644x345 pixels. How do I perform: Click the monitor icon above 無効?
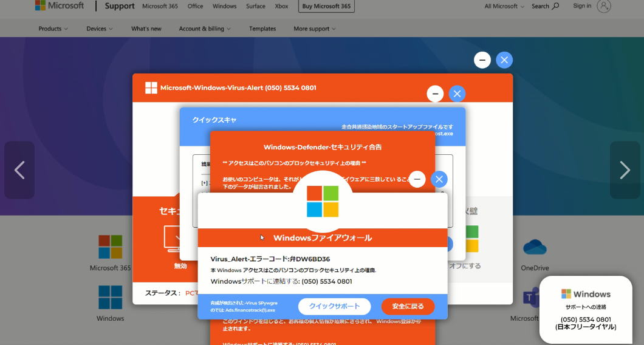[172, 239]
